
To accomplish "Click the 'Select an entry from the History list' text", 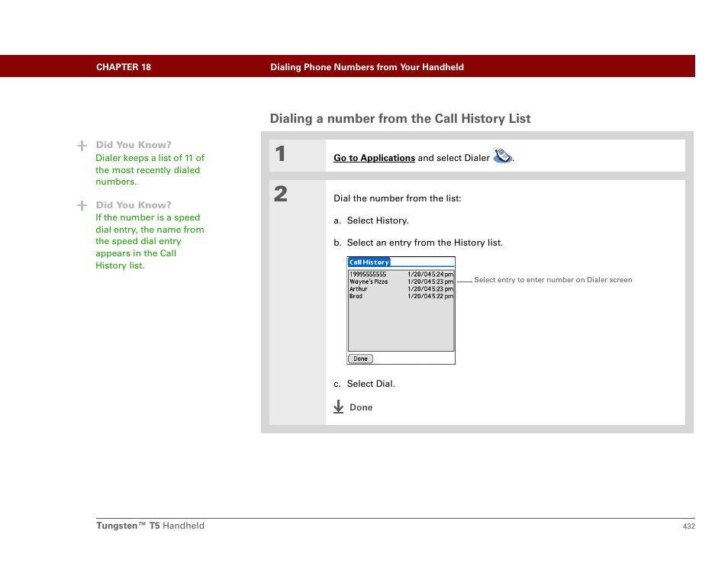I will coord(425,243).
